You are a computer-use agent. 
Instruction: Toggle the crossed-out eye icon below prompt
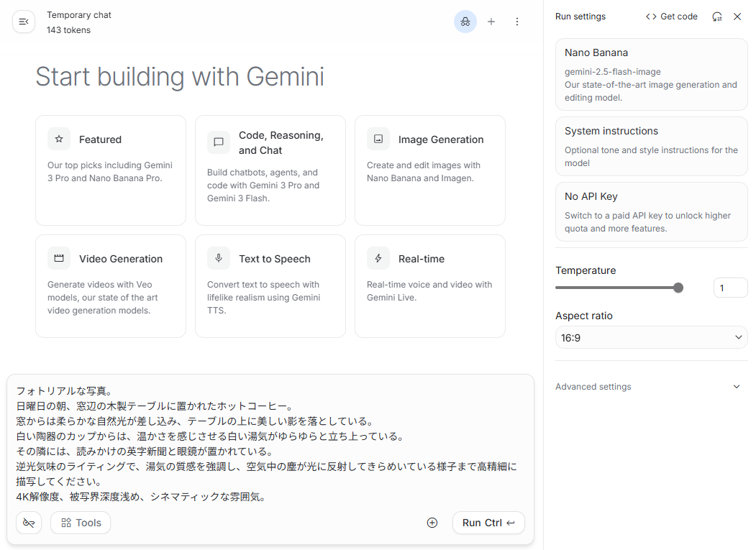pyautogui.click(x=29, y=523)
